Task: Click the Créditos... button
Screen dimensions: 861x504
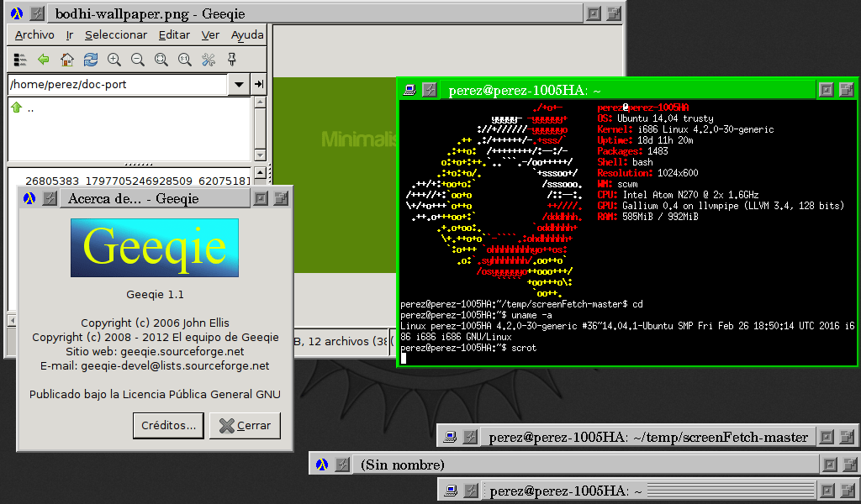Action: (x=168, y=426)
